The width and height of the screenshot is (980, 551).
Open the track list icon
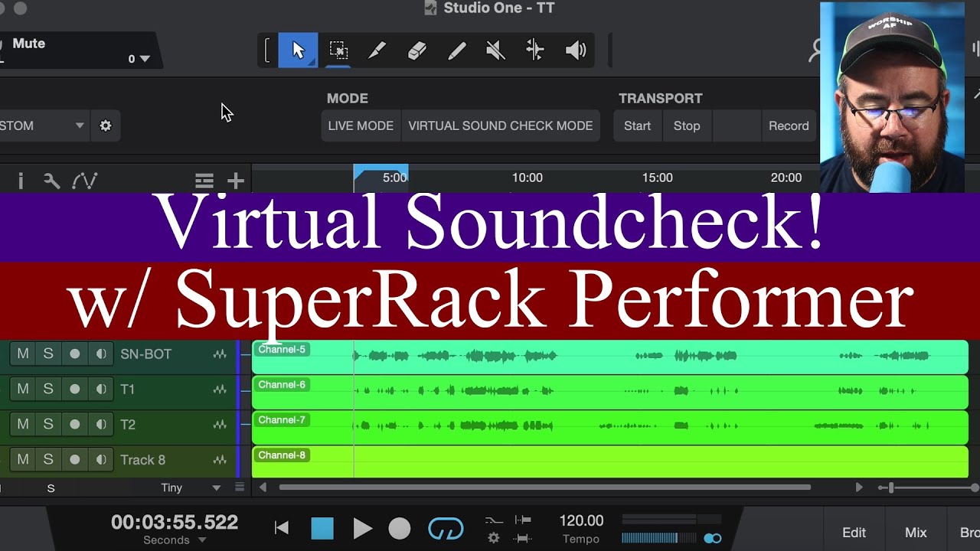(x=204, y=181)
